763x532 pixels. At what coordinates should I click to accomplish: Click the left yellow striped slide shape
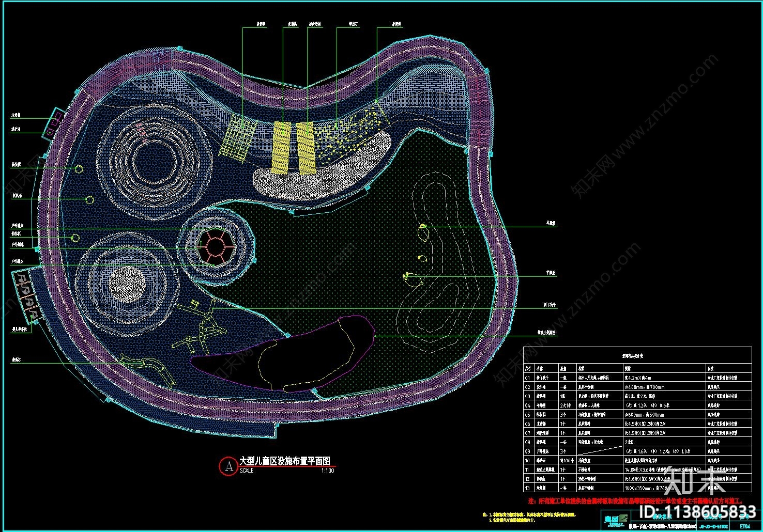pyautogui.click(x=281, y=147)
